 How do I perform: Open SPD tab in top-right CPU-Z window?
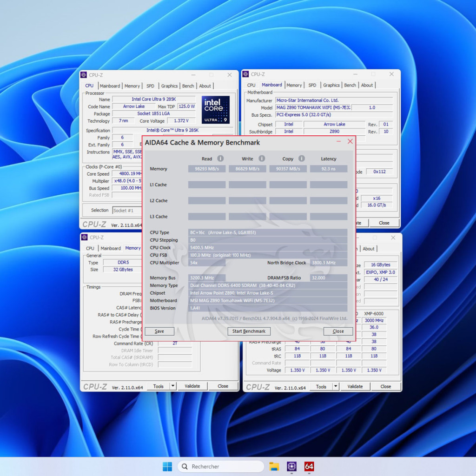click(x=312, y=86)
